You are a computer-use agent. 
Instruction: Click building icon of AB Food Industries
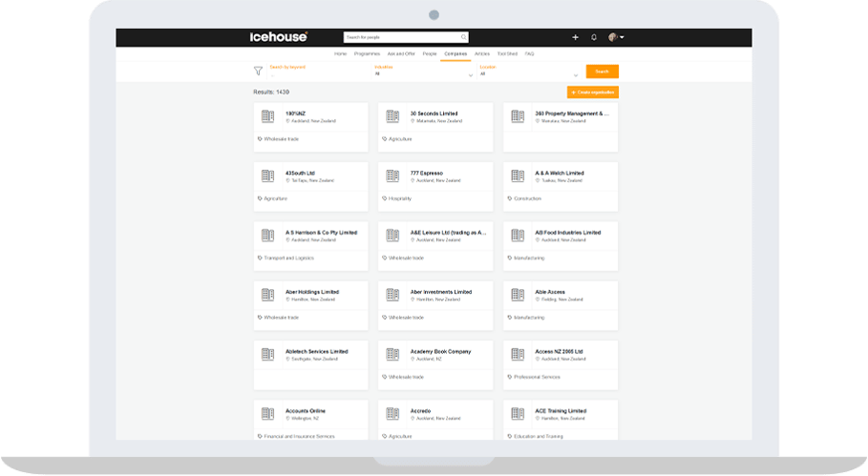point(518,235)
